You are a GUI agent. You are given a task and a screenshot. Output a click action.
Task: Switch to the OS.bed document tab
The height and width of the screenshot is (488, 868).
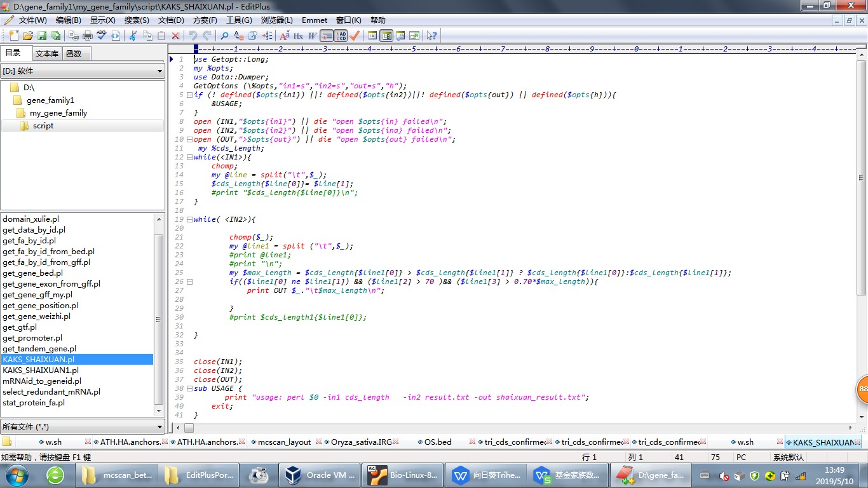pyautogui.click(x=438, y=442)
